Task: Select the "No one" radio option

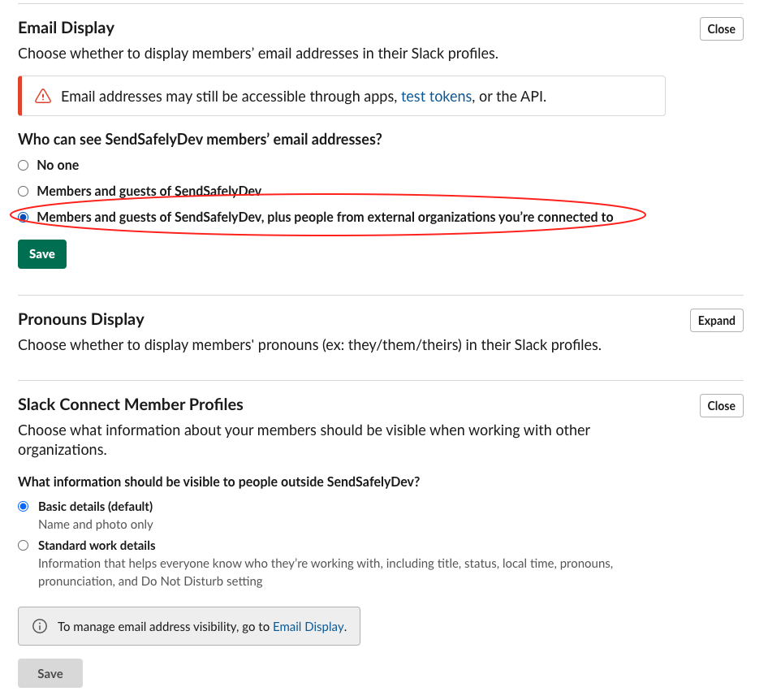Action: click(24, 166)
